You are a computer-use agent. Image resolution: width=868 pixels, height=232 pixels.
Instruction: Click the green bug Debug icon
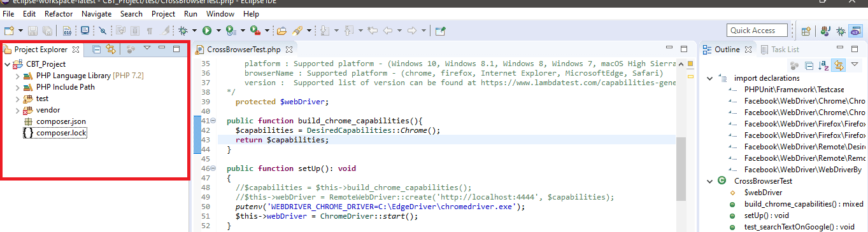pyautogui.click(x=183, y=30)
